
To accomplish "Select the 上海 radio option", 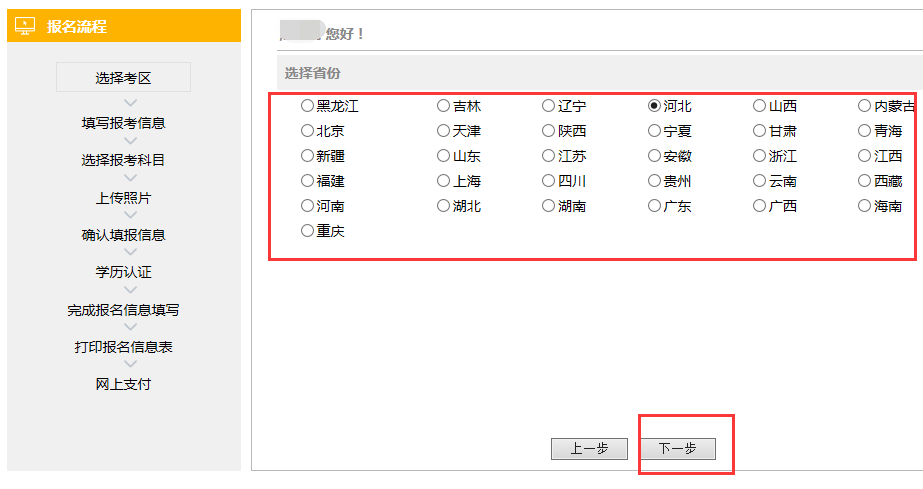I will pyautogui.click(x=443, y=181).
